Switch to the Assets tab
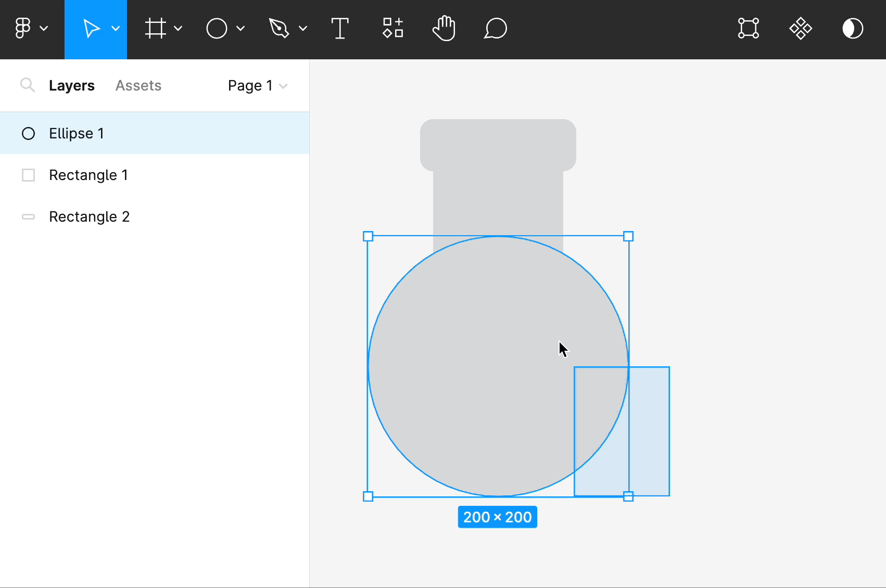The height and width of the screenshot is (588, 886). (x=138, y=85)
